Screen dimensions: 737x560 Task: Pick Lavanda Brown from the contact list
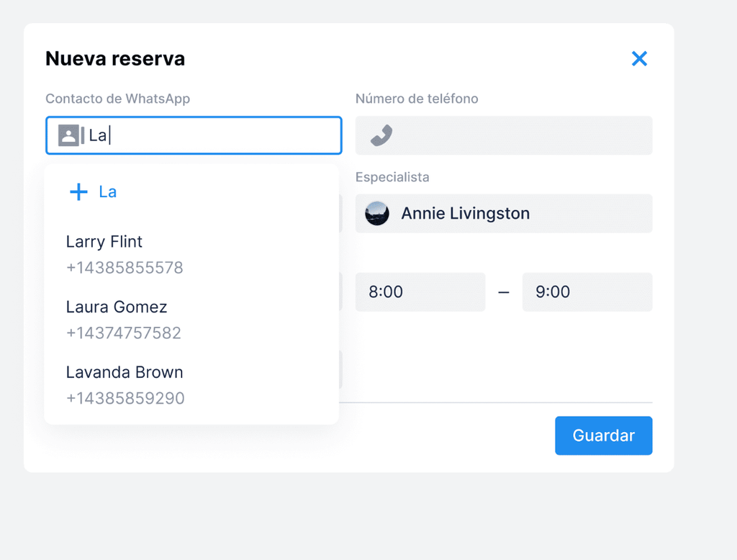coord(125,373)
